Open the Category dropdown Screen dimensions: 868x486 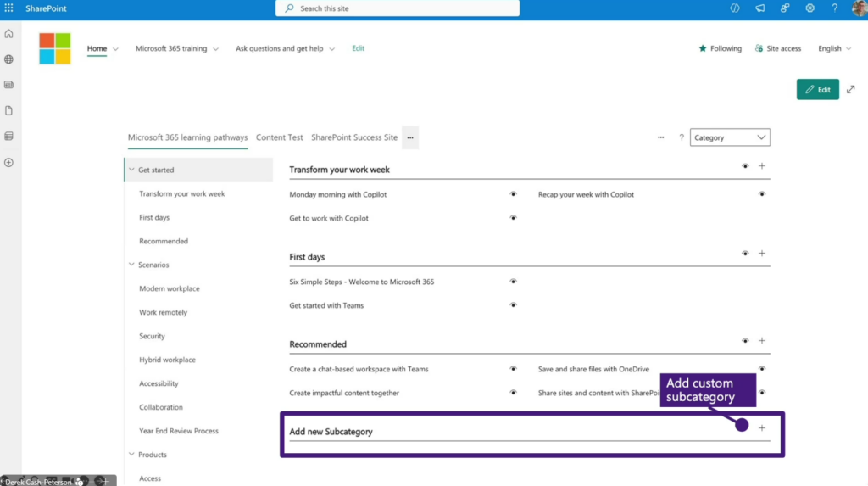point(730,137)
